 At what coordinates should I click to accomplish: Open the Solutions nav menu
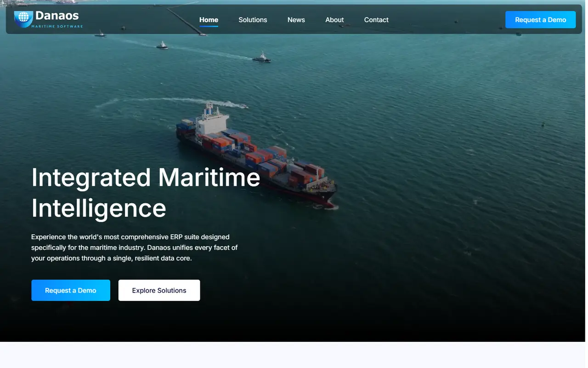[x=253, y=20]
